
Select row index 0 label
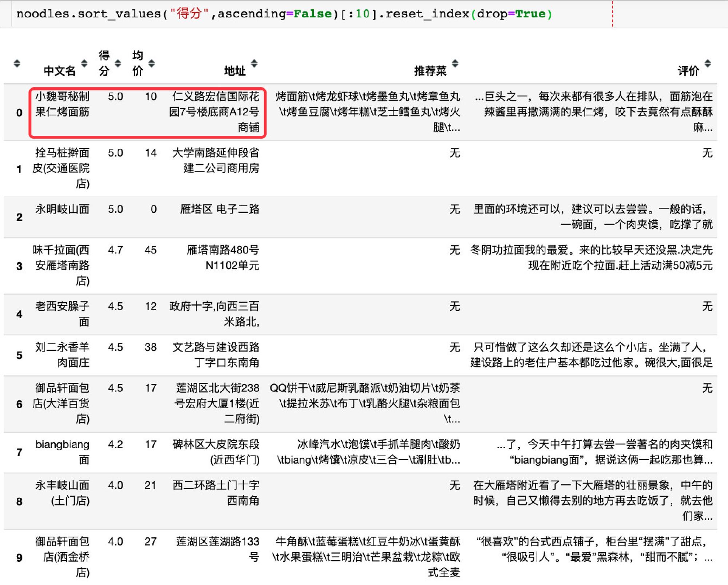(19, 112)
